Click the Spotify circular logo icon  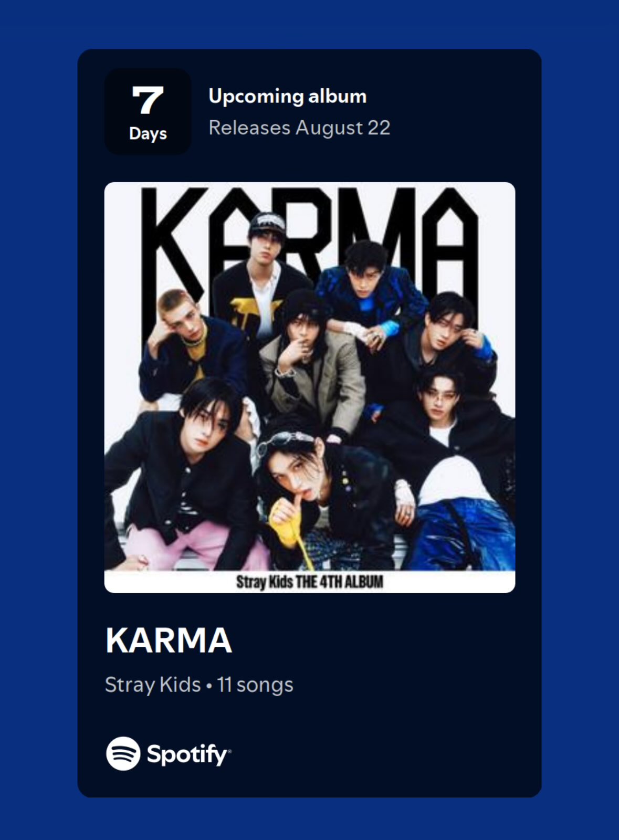point(123,753)
